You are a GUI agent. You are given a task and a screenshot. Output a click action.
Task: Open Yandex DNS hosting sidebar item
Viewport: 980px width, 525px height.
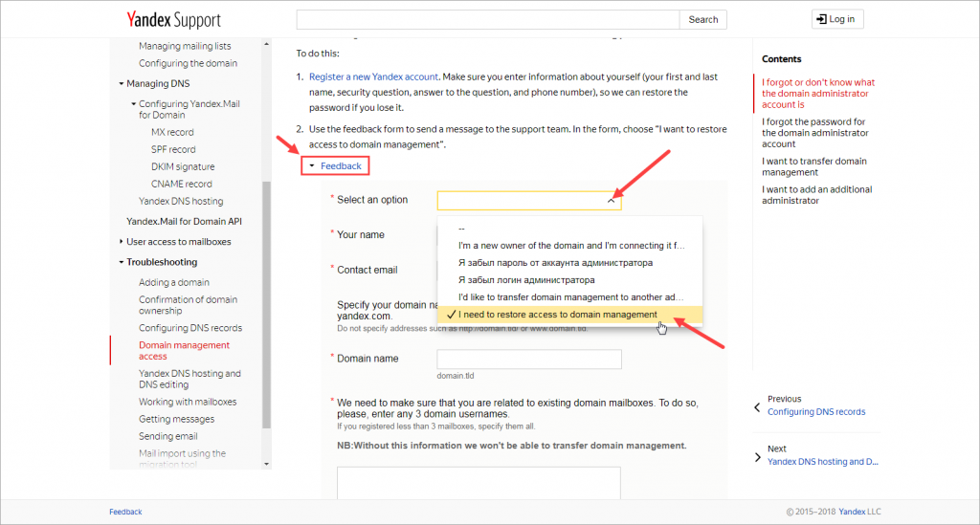[181, 201]
